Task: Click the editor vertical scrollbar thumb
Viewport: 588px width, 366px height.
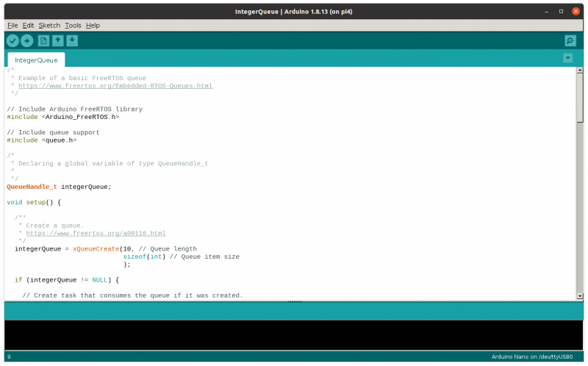Action: tap(580, 96)
